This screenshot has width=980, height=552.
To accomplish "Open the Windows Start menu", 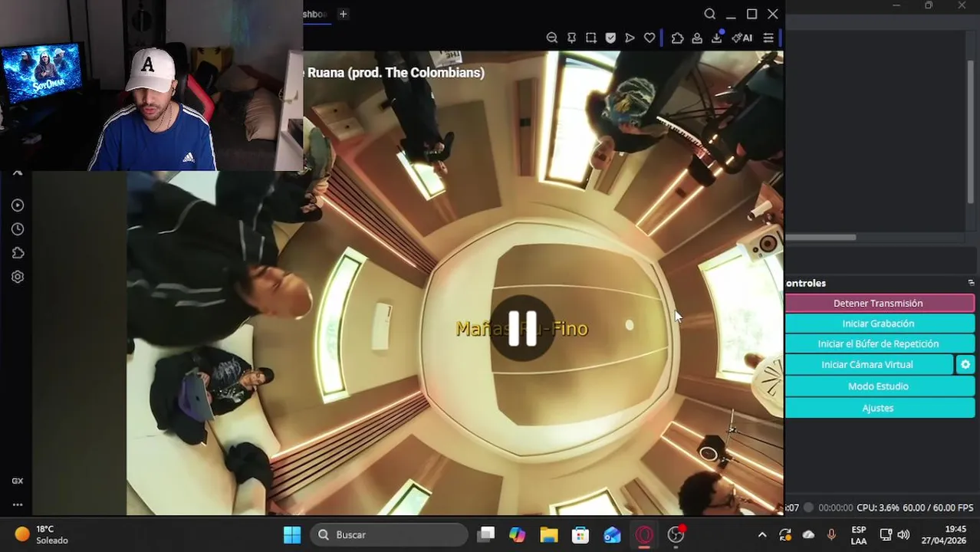I will (x=292, y=534).
